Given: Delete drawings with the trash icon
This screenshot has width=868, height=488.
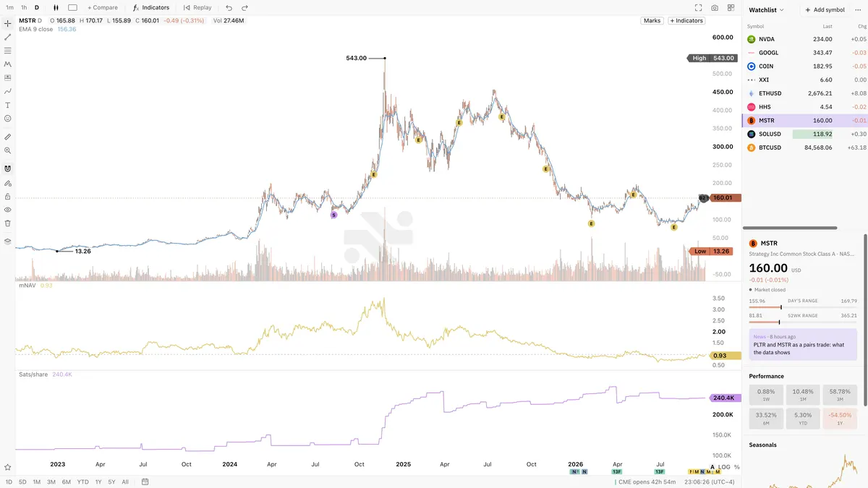Looking at the screenshot, I should point(7,223).
